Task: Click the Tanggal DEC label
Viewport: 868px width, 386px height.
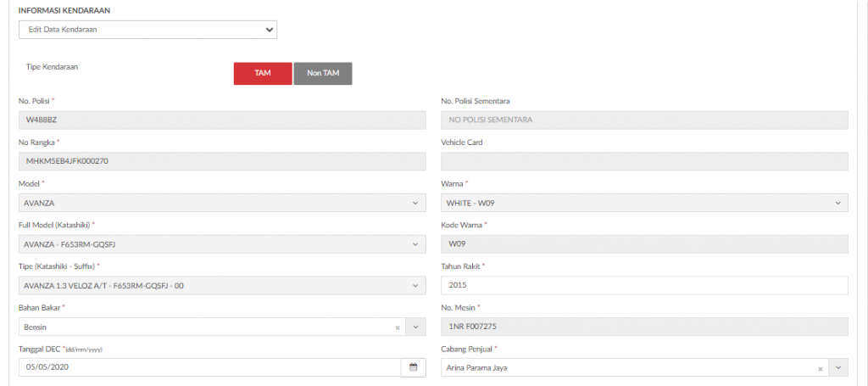Action: [x=41, y=350]
